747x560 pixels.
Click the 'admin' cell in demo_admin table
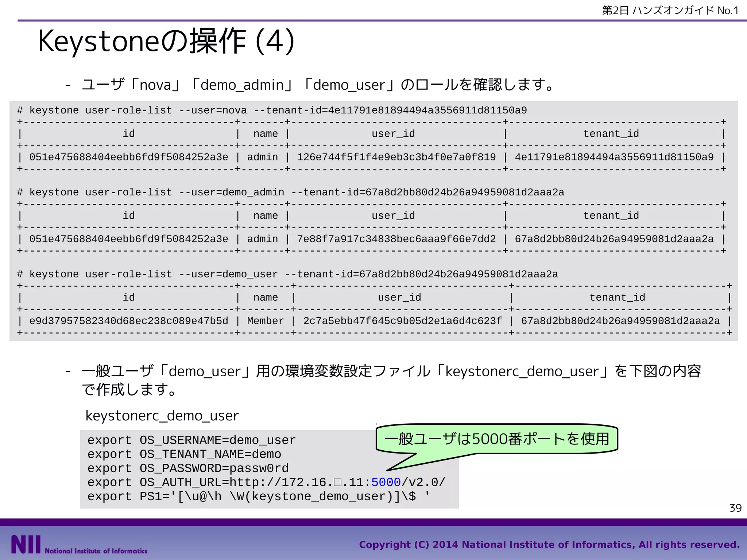[x=263, y=239]
